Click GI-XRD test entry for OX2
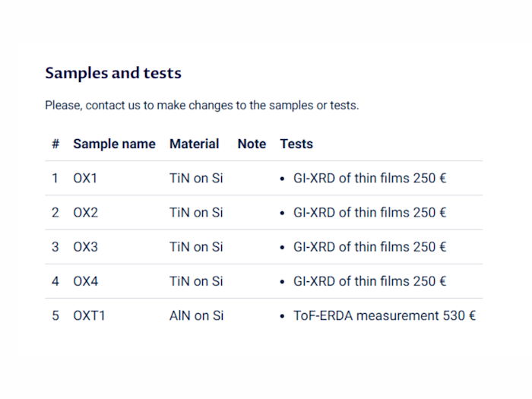Image resolution: width=532 pixels, height=399 pixels. pos(369,213)
